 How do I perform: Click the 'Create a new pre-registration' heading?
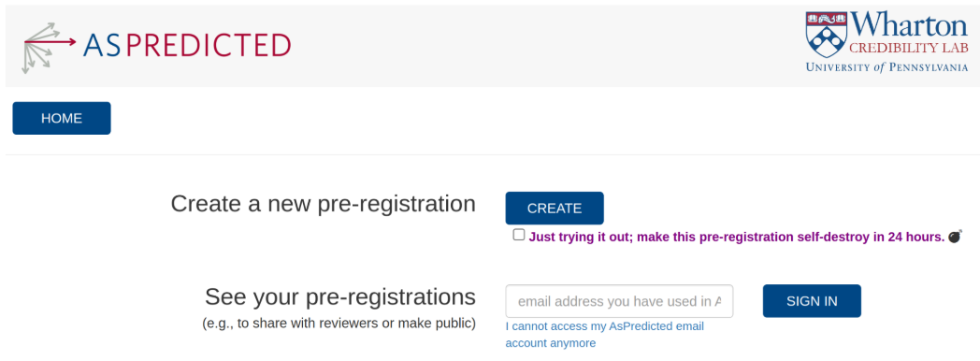tap(324, 204)
